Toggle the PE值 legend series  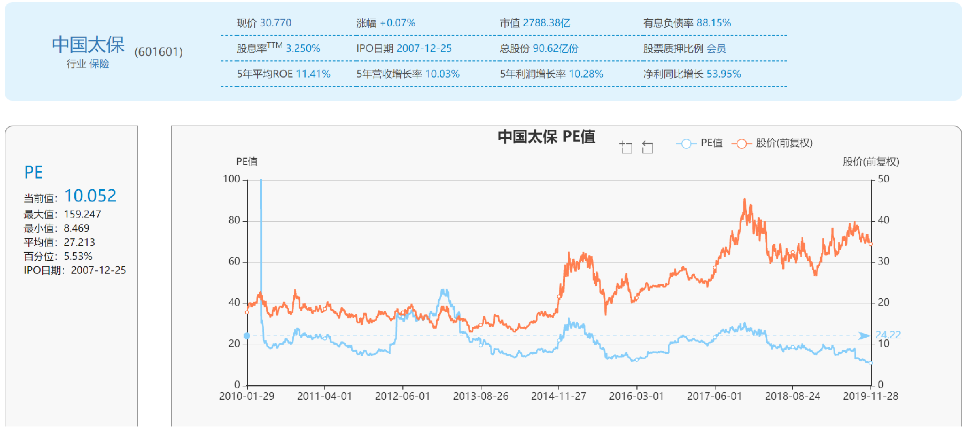(x=699, y=143)
